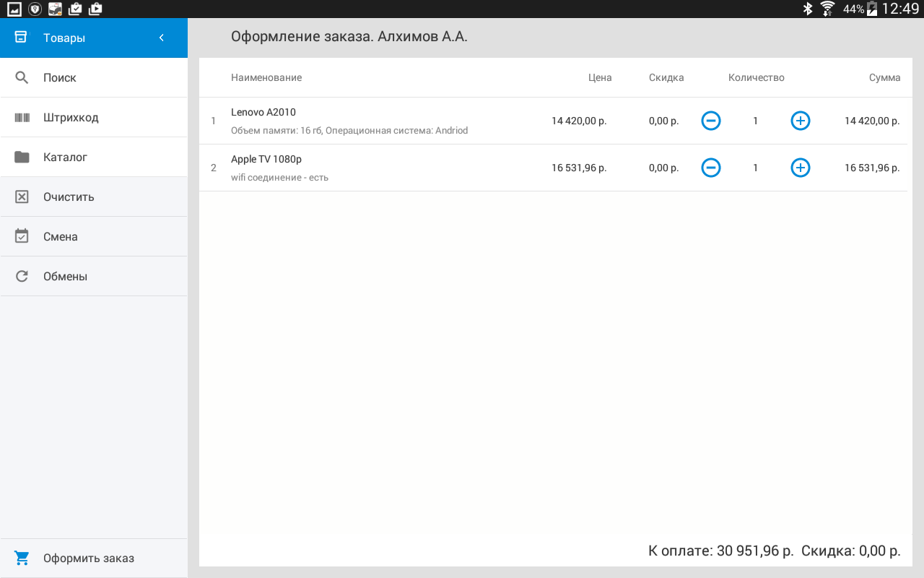Viewport: 924px width, 578px height.
Task: Tap the Очистить label
Action: pyautogui.click(x=69, y=197)
